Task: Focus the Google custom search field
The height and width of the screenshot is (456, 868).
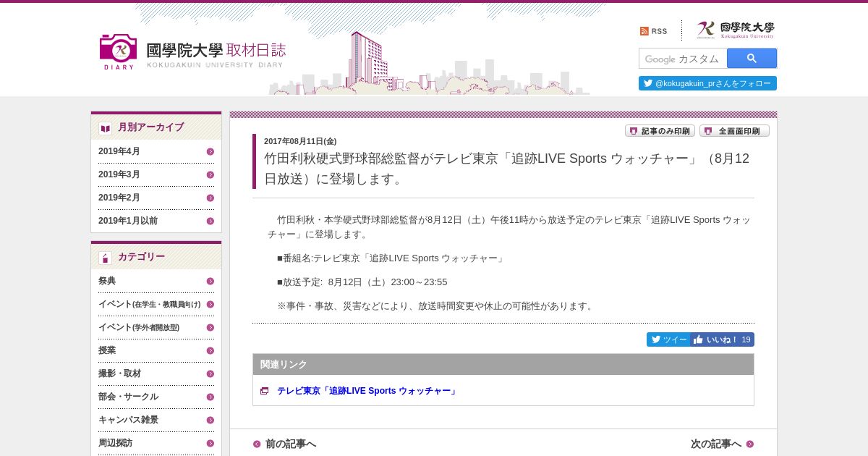Action: click(683, 59)
